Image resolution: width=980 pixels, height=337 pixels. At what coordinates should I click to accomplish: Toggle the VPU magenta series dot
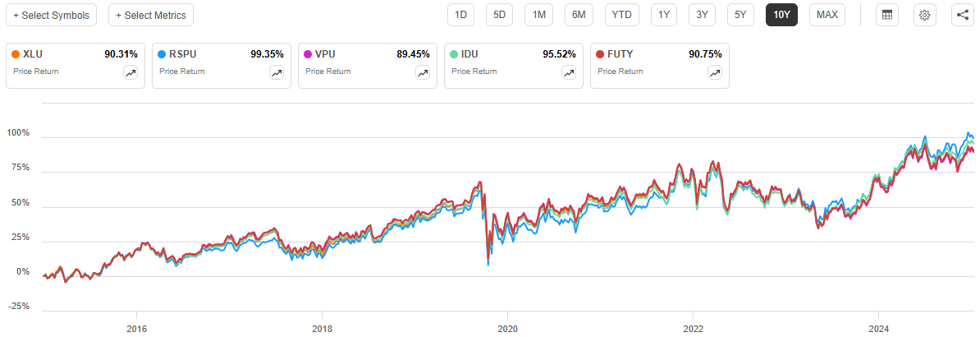click(x=308, y=54)
